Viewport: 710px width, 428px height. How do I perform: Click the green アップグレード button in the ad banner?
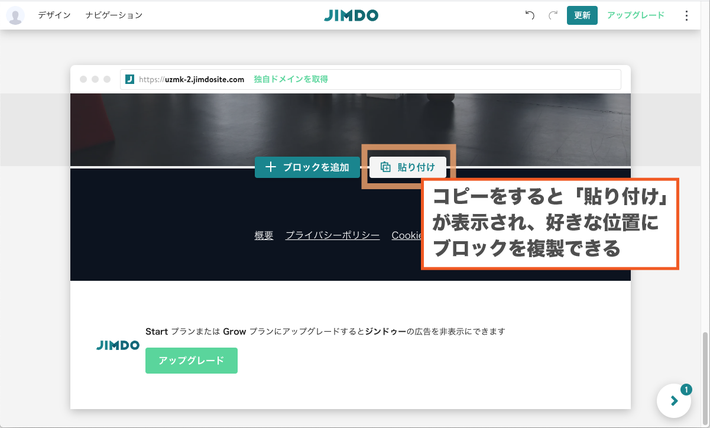click(192, 361)
